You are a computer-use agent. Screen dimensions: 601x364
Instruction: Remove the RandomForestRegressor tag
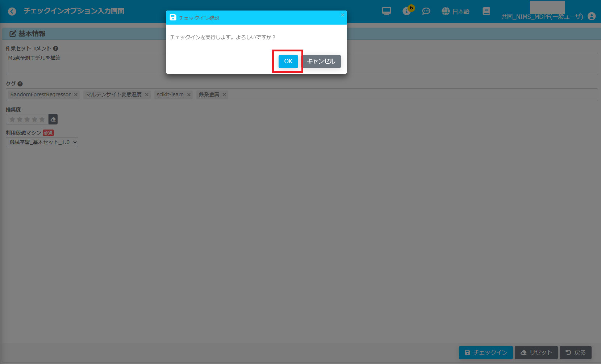(x=76, y=95)
